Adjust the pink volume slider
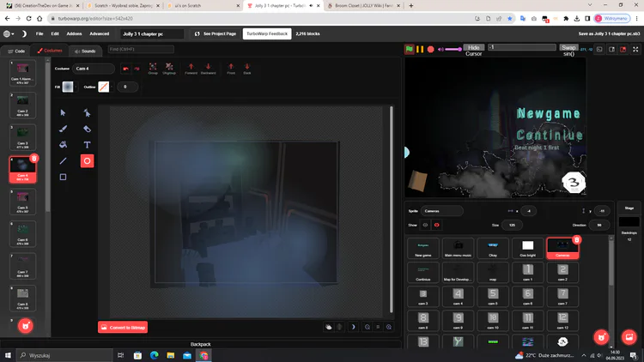This screenshot has height=362, width=644. (453, 49)
